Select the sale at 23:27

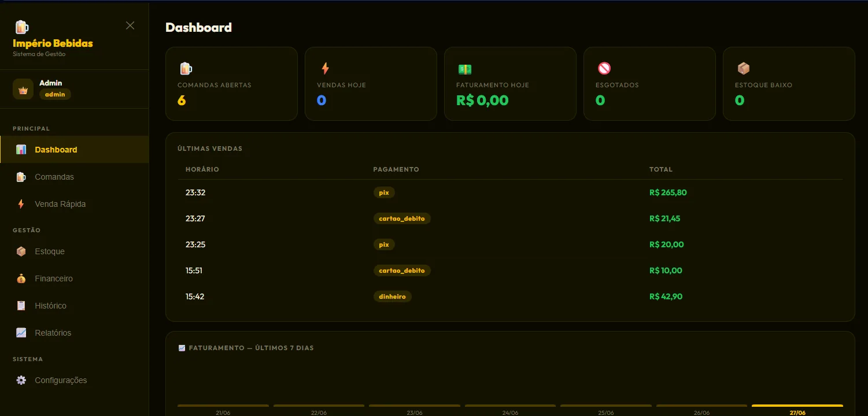coord(510,218)
